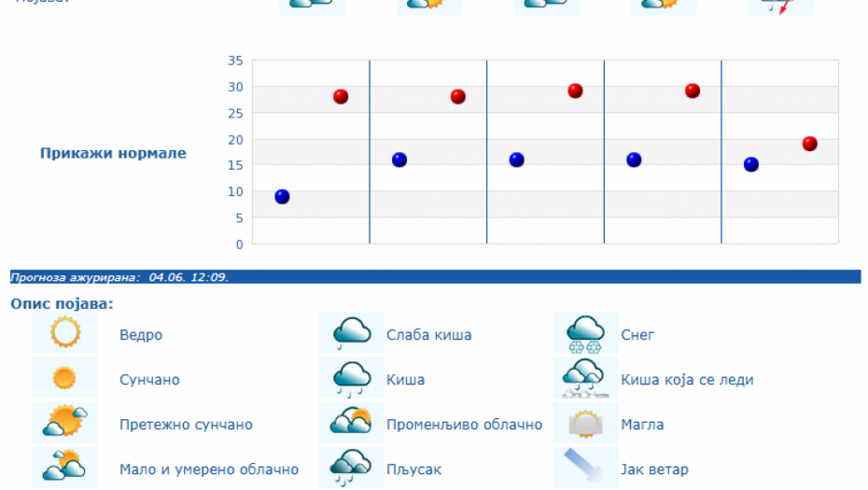This screenshot has height=490, width=868.
Task: Click the Јак ветар strong wind icon
Action: click(x=586, y=468)
